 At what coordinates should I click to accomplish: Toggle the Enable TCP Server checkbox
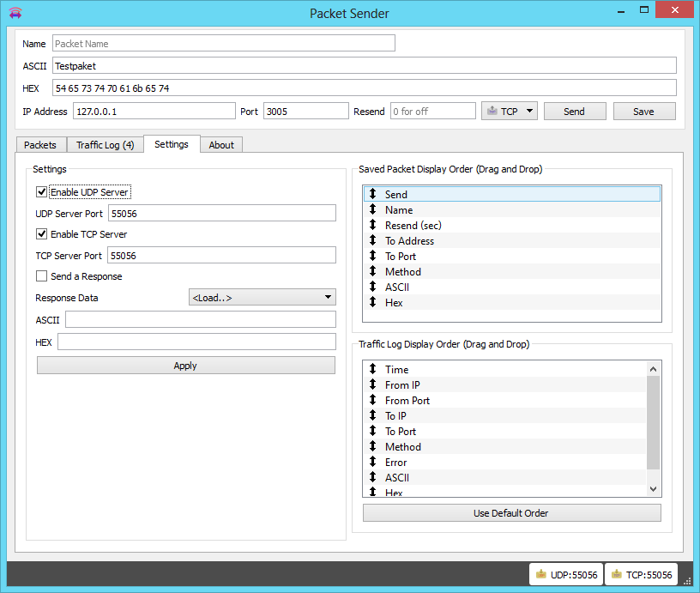coord(41,234)
